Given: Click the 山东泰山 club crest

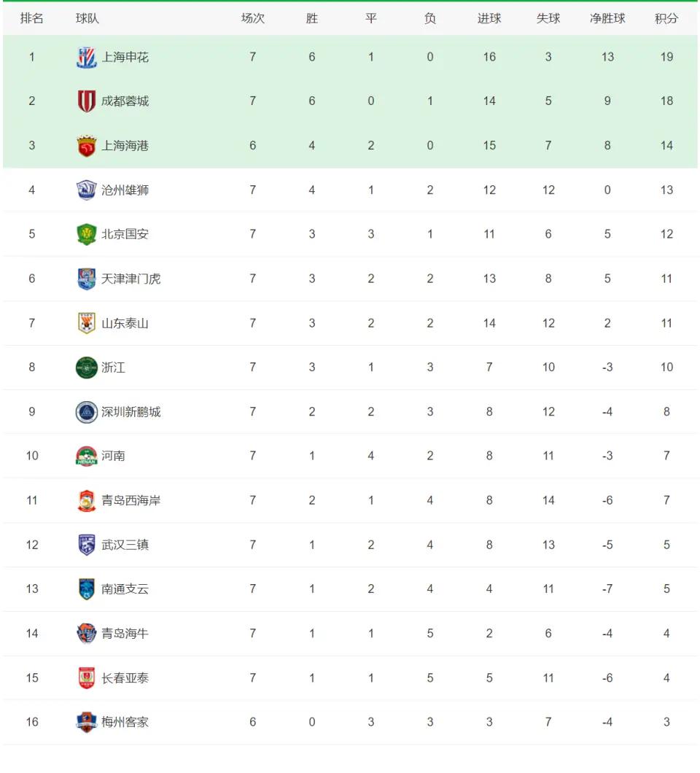Looking at the screenshot, I should (x=87, y=323).
